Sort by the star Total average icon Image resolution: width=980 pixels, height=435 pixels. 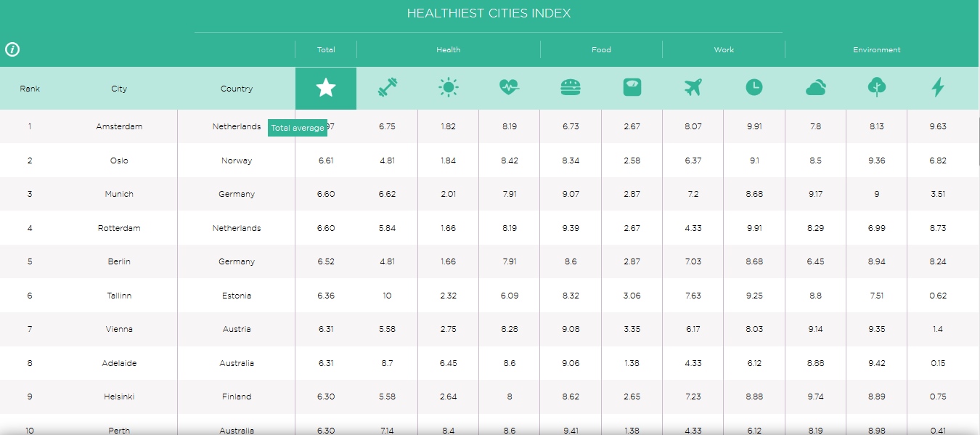326,89
